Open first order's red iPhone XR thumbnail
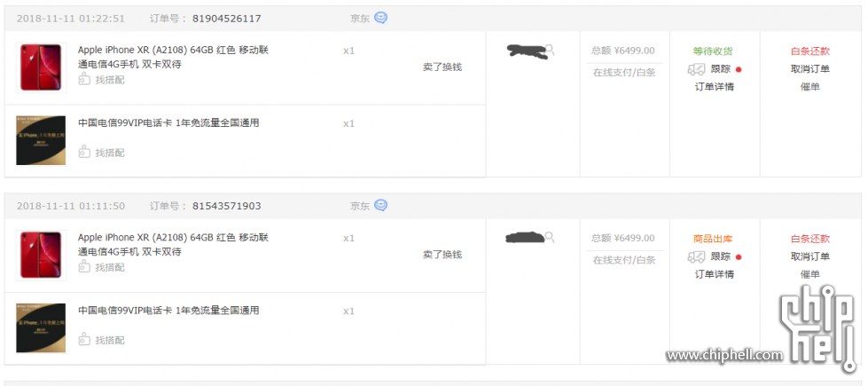Image resolution: width=868 pixels, height=386 pixels. pyautogui.click(x=41, y=67)
